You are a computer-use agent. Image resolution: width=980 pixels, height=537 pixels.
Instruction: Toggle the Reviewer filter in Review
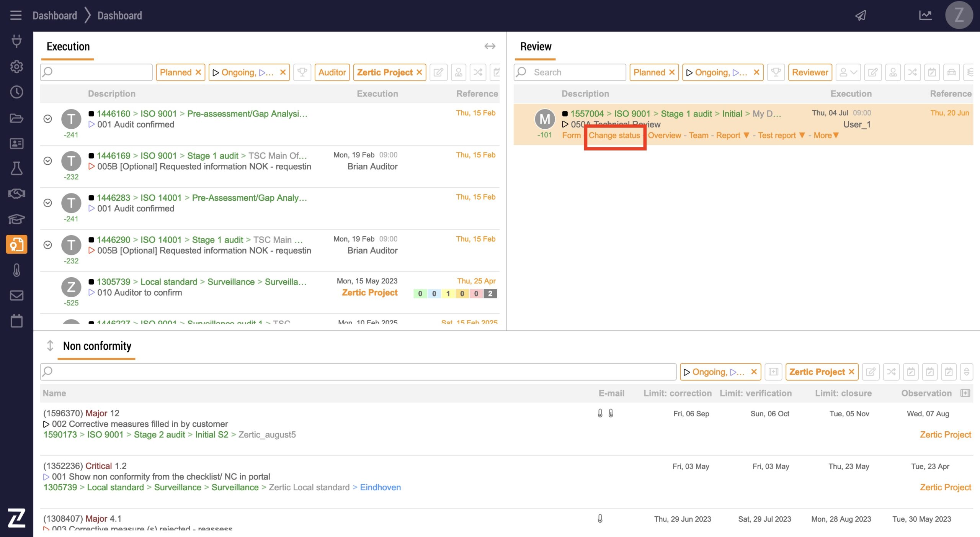point(810,72)
